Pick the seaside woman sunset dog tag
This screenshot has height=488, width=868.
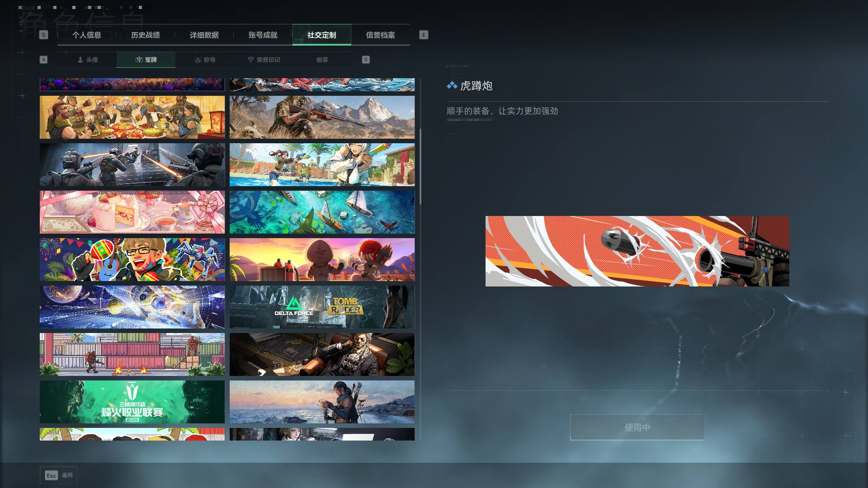(x=322, y=402)
